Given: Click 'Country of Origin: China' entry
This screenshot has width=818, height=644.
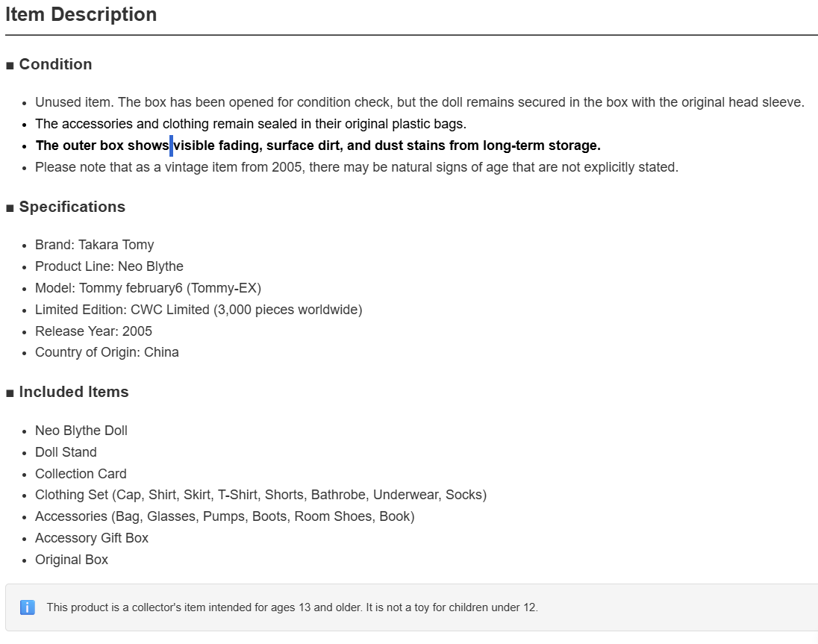Looking at the screenshot, I should [107, 352].
